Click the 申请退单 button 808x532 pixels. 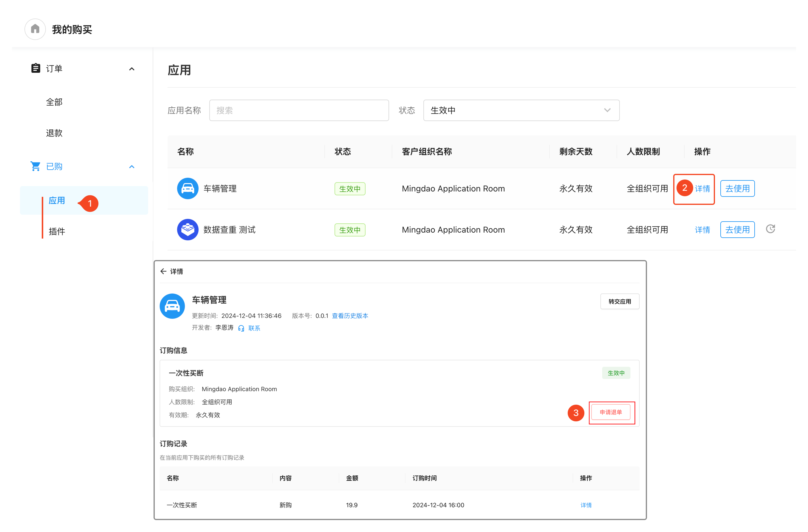click(x=610, y=412)
